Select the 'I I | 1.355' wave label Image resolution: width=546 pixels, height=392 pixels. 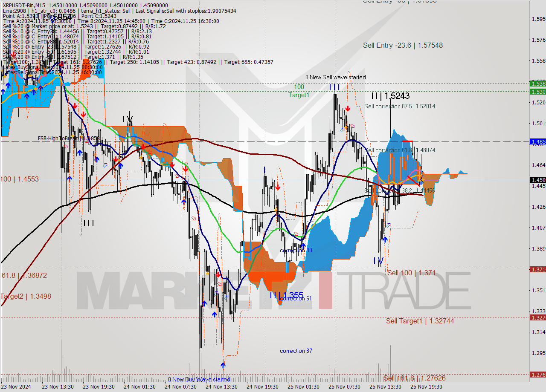click(287, 294)
